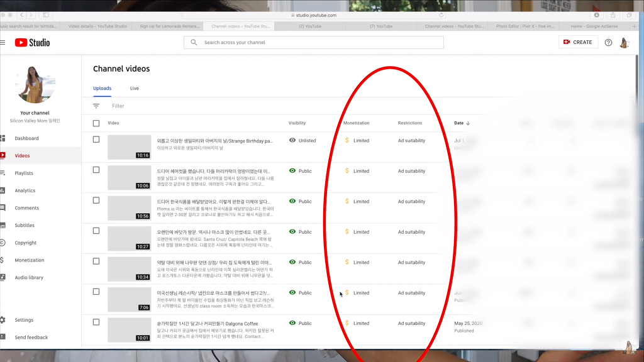Click the channel profile picture
This screenshot has height=362, width=644.
pyautogui.click(x=35, y=85)
